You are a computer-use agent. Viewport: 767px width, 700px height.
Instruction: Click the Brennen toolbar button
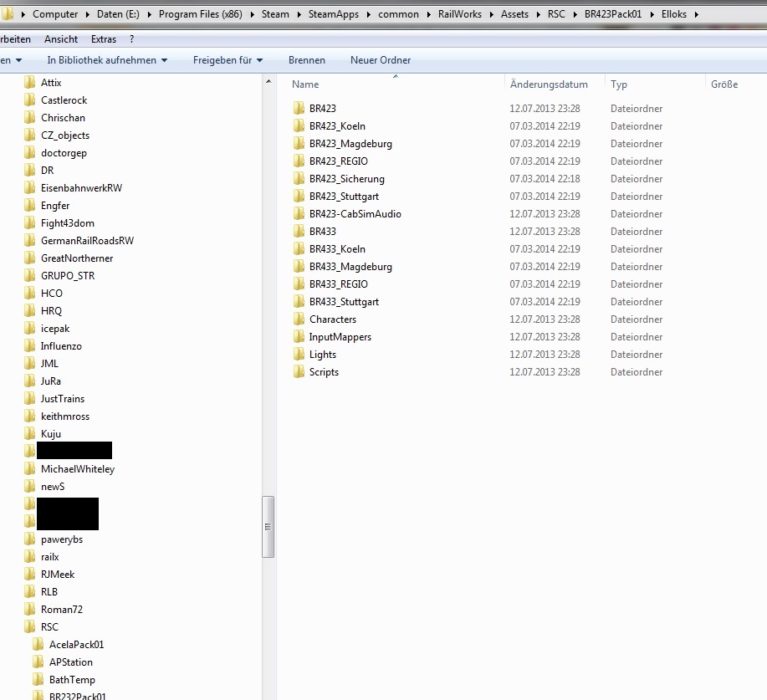[307, 60]
